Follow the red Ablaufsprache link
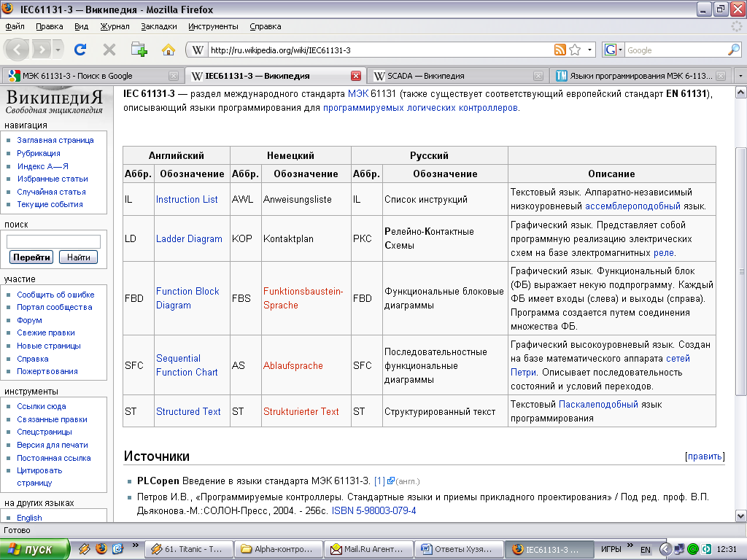Image resolution: width=747 pixels, height=560 pixels. click(293, 365)
